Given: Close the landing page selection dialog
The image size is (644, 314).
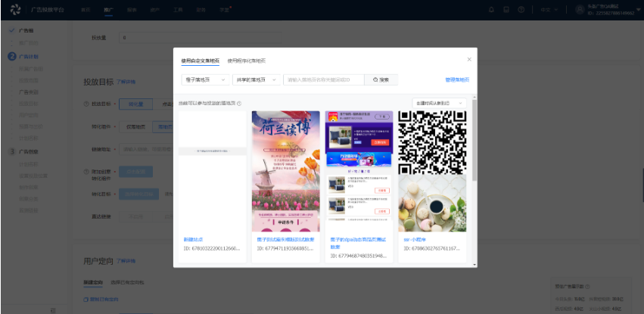Looking at the screenshot, I should tap(469, 60).
